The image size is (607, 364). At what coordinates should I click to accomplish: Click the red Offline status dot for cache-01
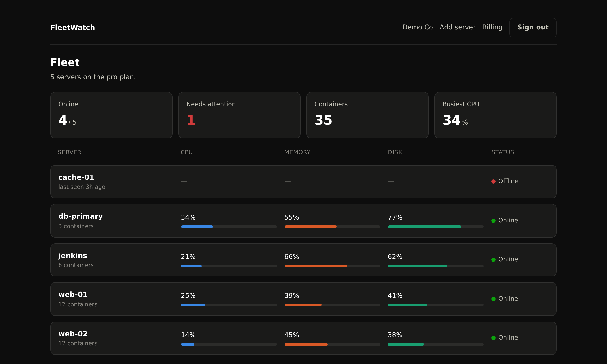point(493,181)
